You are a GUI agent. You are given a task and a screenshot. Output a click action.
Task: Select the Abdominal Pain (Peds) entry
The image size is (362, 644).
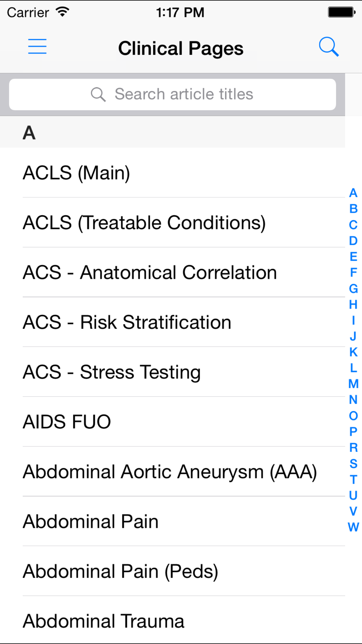point(121,571)
